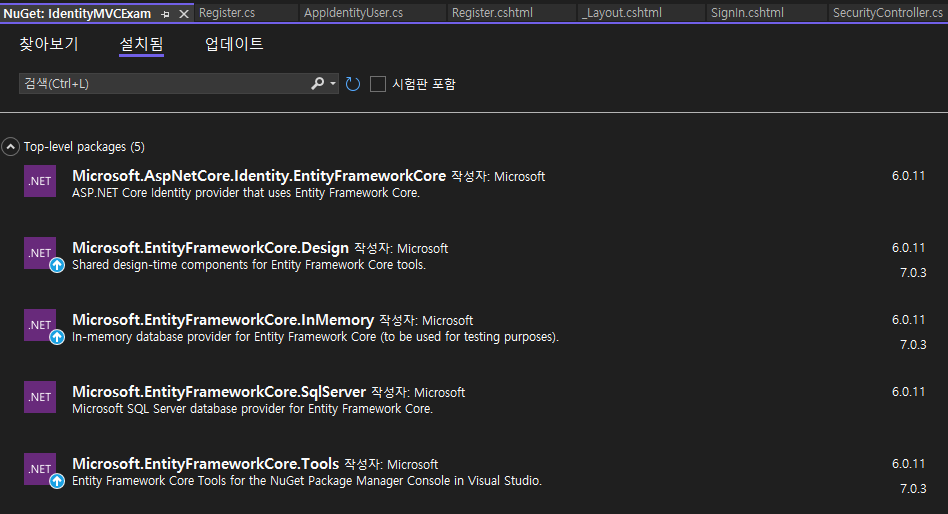
Task: Click update arrow badge on EntityFrameworkCore.InMemory
Action: (x=57, y=337)
